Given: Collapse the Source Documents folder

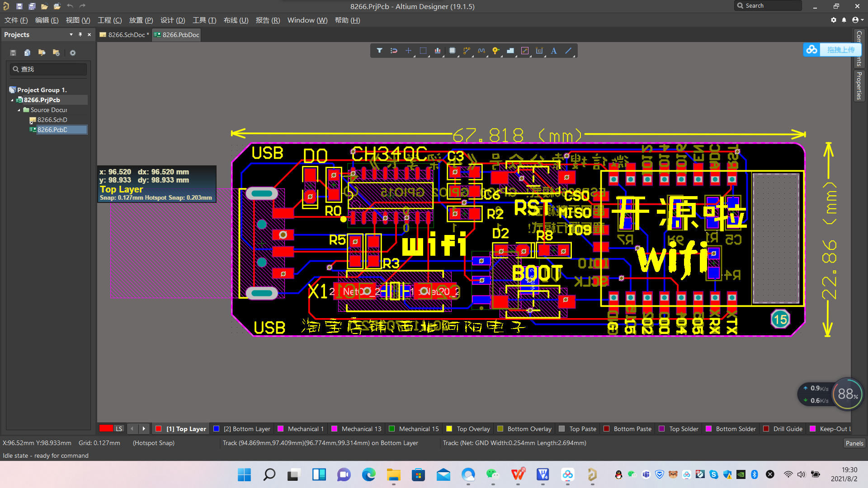Looking at the screenshot, I should 19,110.
